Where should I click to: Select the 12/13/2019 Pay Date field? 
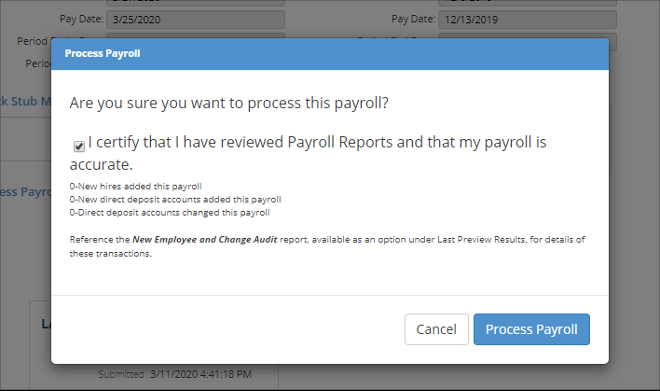[527, 19]
